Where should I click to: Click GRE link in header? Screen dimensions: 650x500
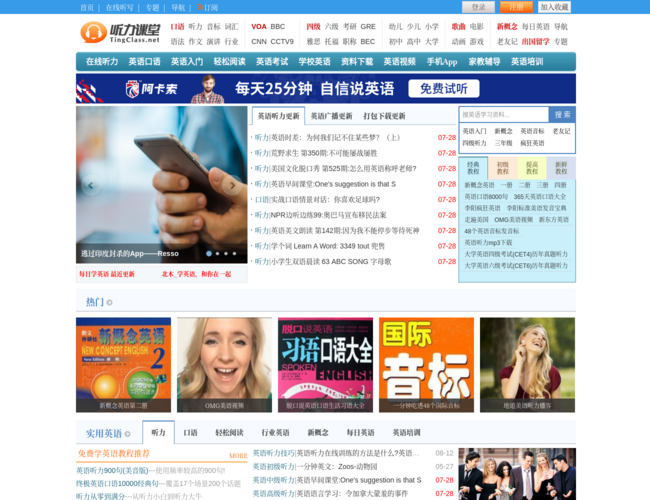pos(368,27)
